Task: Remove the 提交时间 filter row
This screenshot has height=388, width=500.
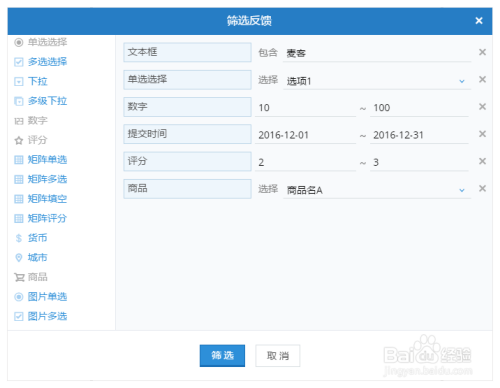Action: pyautogui.click(x=482, y=134)
